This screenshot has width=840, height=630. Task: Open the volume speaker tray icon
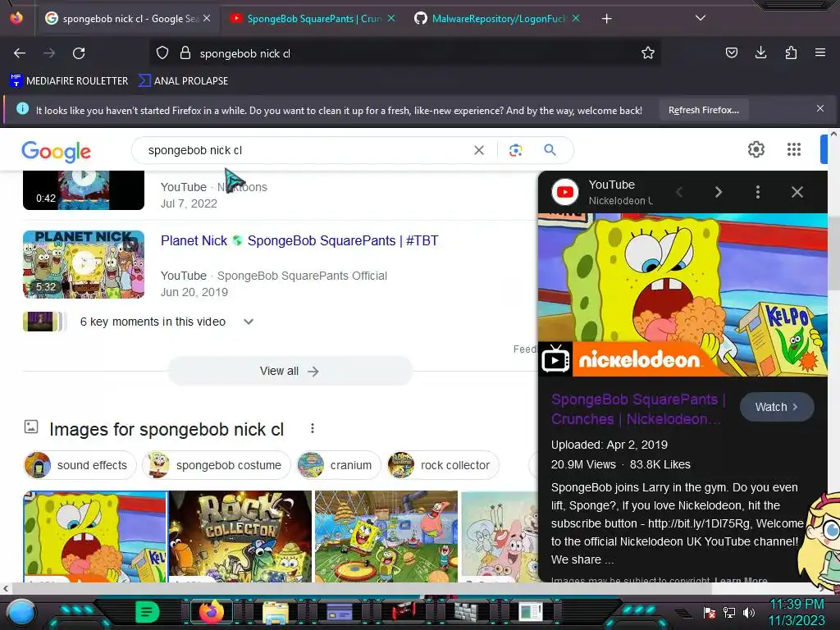749,612
